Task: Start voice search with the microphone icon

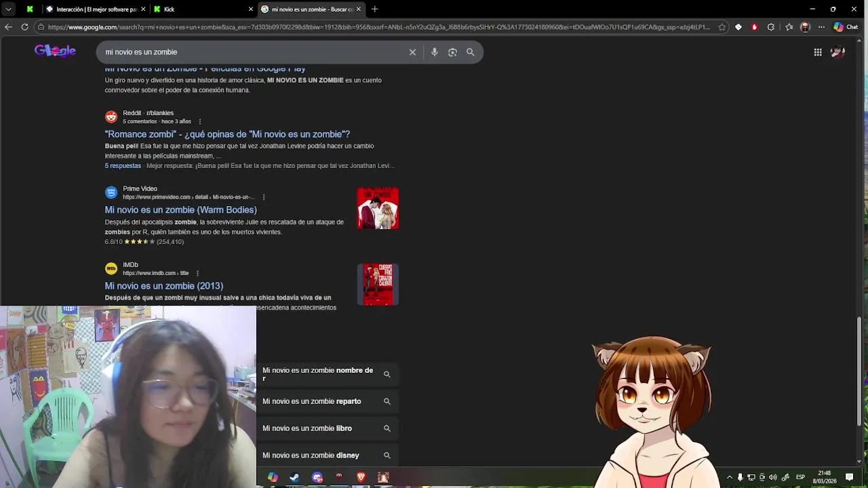Action: pos(435,52)
